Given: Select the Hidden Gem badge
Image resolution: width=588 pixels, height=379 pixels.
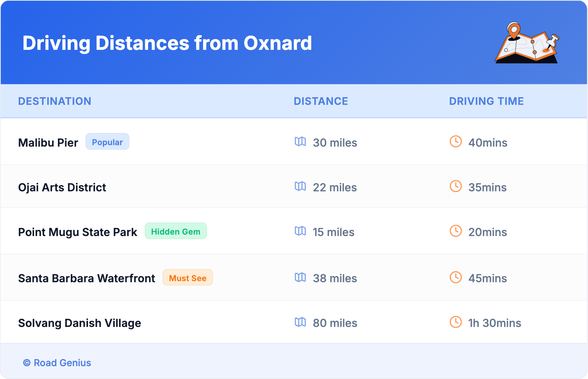Looking at the screenshot, I should click(176, 231).
